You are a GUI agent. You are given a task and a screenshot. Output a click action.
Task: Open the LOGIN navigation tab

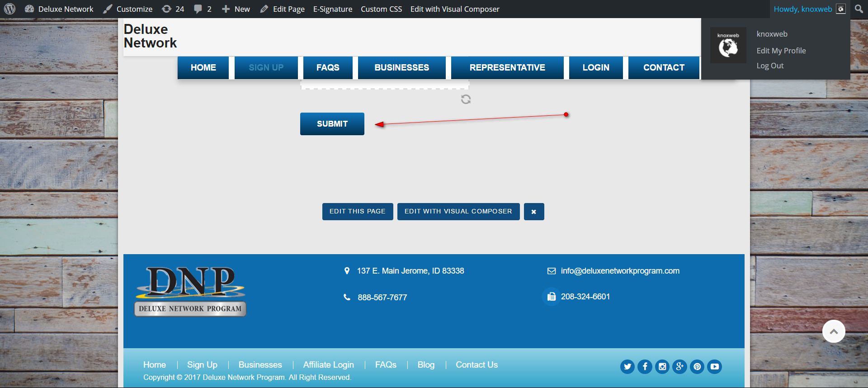pos(596,68)
